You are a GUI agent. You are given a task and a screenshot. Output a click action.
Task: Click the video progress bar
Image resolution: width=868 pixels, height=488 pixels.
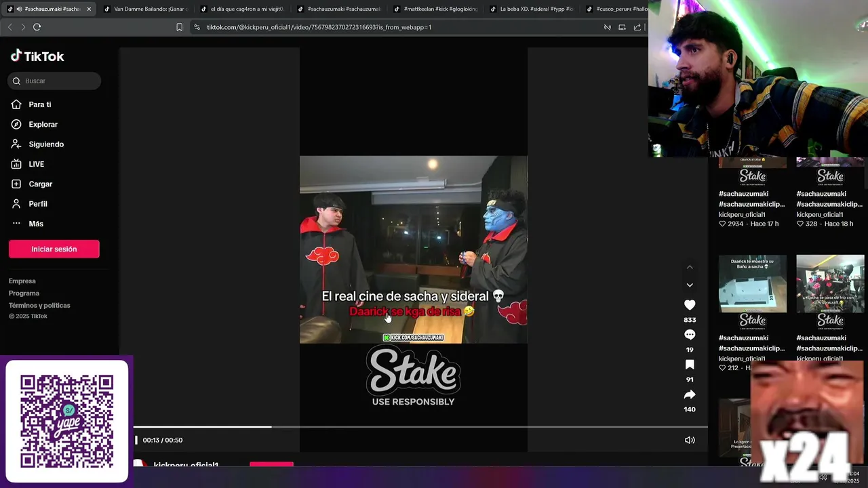point(420,427)
